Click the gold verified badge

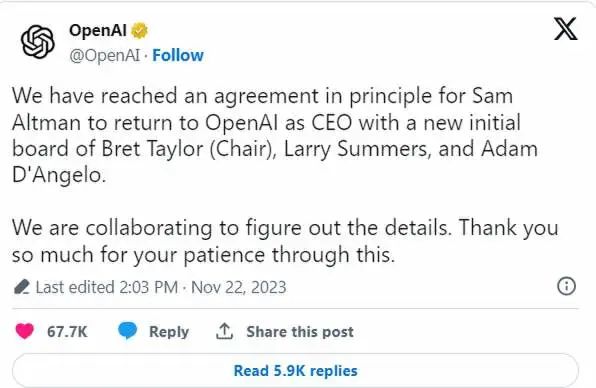pyautogui.click(x=139, y=31)
